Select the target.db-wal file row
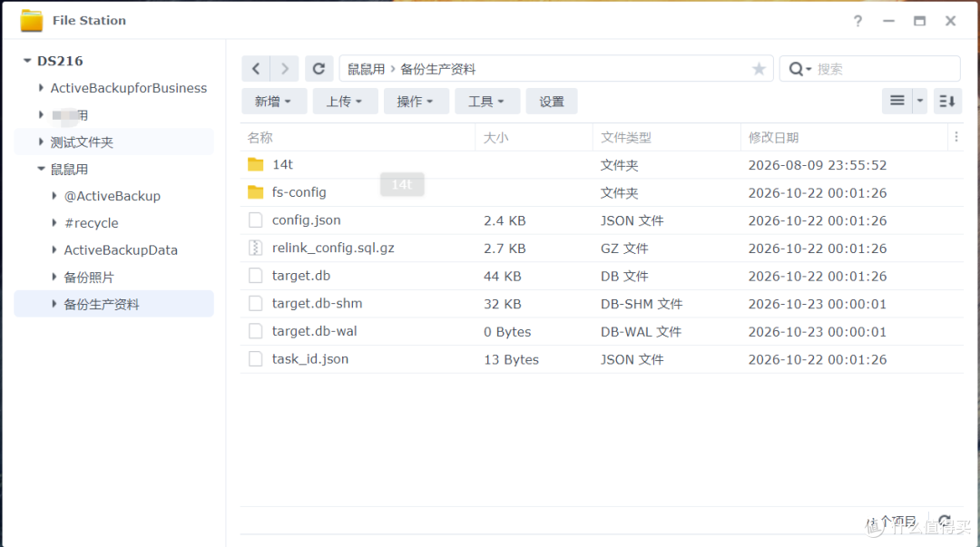Image resolution: width=980 pixels, height=547 pixels. tap(602, 331)
